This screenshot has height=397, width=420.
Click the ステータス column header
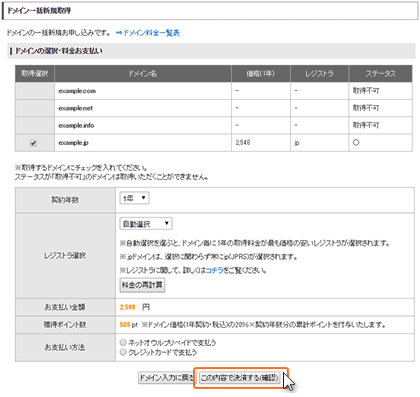381,74
